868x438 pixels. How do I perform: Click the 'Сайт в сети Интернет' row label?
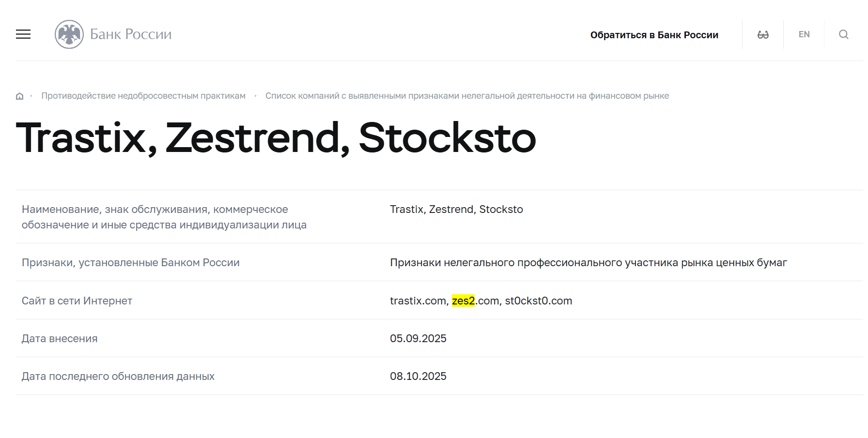pyautogui.click(x=77, y=301)
